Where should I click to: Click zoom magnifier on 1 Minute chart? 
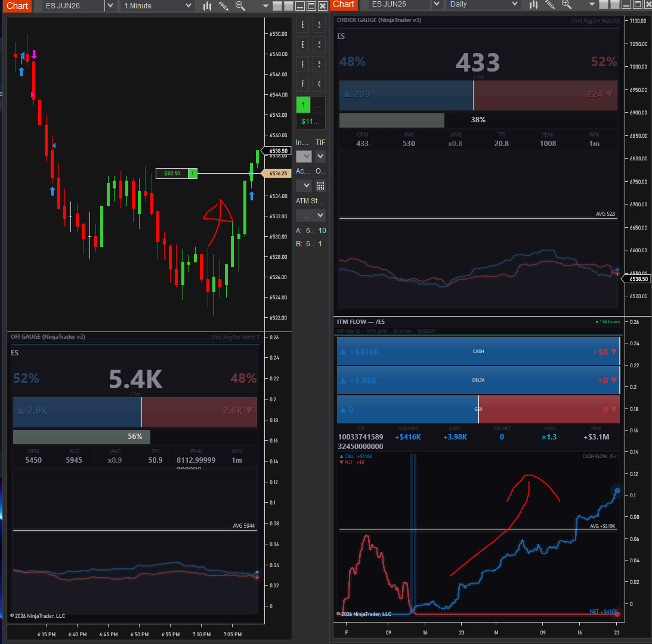click(240, 6)
